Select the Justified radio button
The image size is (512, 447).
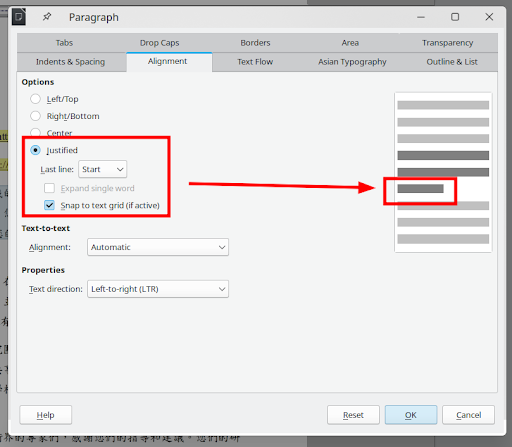pyautogui.click(x=35, y=150)
